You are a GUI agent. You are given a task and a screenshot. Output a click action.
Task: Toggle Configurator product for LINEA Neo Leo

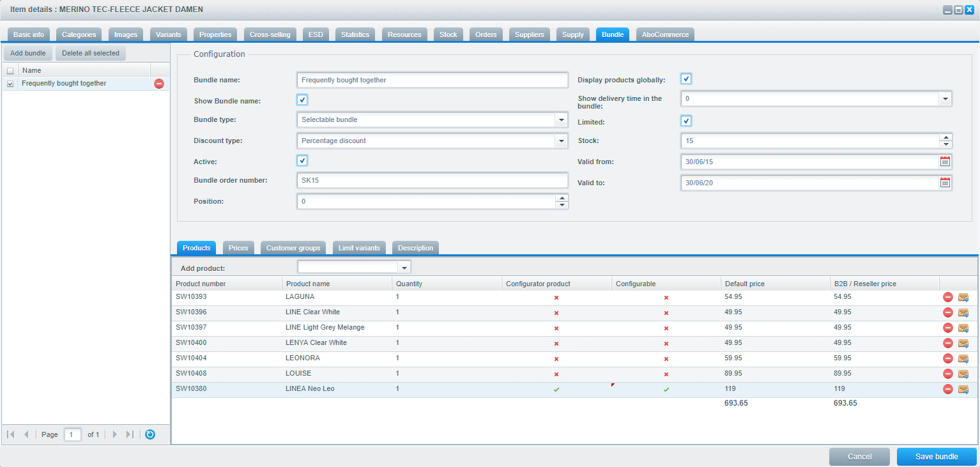click(x=556, y=389)
